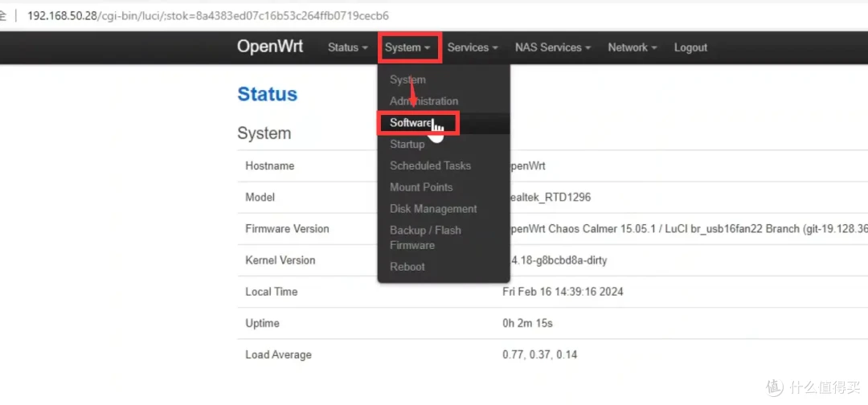Viewport: 868px width, 405px height.
Task: Click the OpenWrt brand logo
Action: pyautogui.click(x=270, y=47)
